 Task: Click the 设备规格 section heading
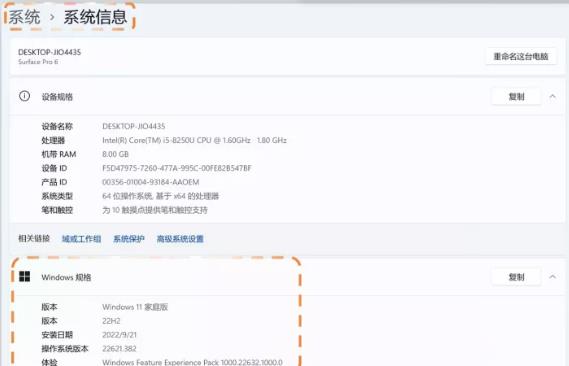(x=57, y=97)
